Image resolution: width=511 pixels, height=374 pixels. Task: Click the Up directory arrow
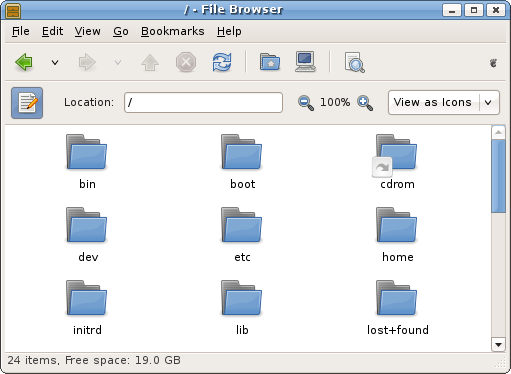click(x=150, y=62)
